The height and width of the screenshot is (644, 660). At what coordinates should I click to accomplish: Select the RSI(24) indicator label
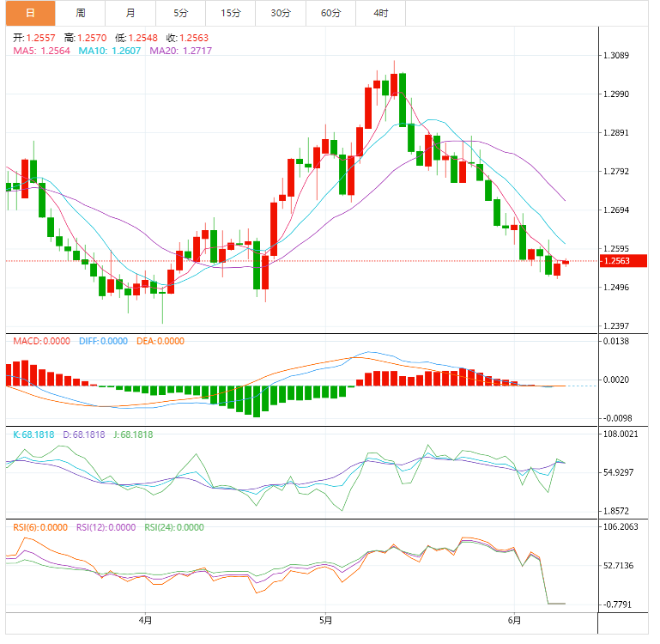click(174, 527)
